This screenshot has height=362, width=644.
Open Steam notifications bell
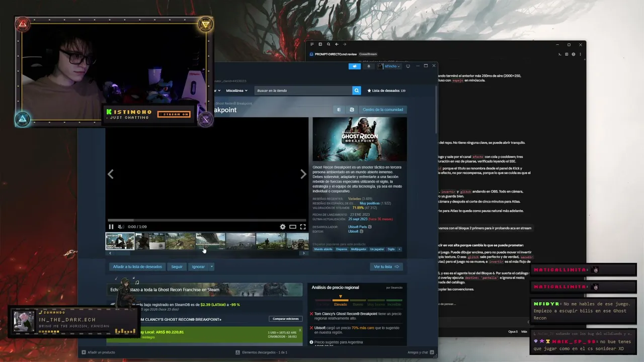[368, 66]
